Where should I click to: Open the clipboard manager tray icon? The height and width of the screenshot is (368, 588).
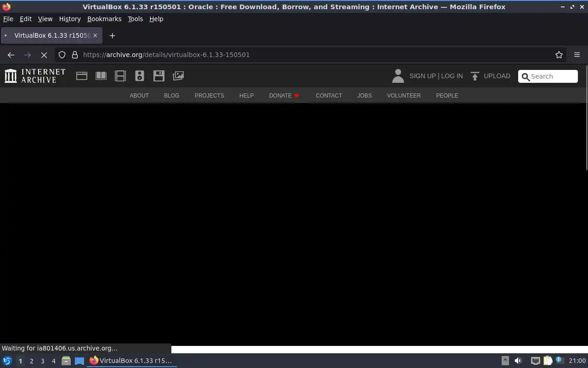tap(548, 361)
